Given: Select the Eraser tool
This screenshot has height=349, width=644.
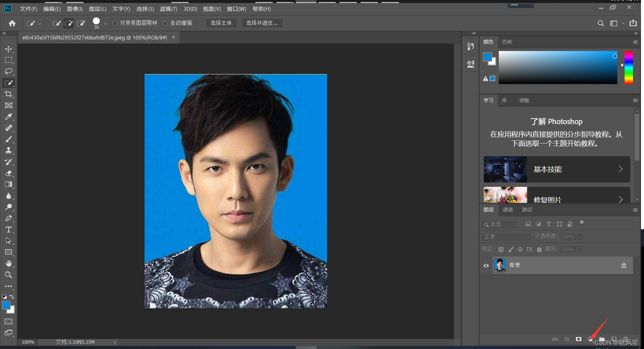Looking at the screenshot, I should pos(9,173).
